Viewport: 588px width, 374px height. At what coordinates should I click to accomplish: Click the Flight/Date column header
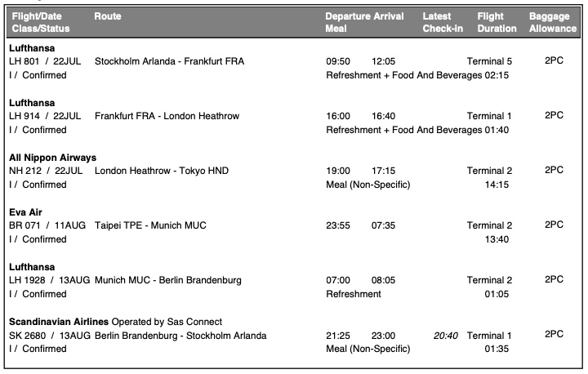(36, 17)
